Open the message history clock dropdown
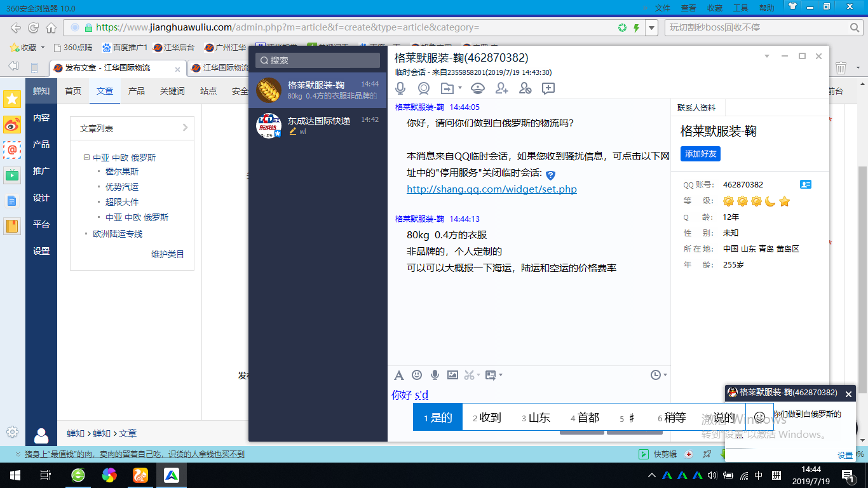The height and width of the screenshot is (488, 868). coord(658,375)
